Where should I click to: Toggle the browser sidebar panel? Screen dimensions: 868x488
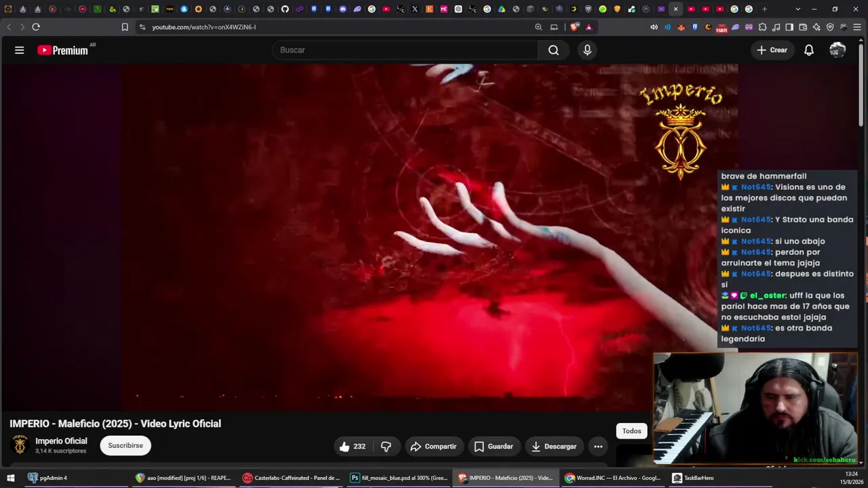[789, 27]
